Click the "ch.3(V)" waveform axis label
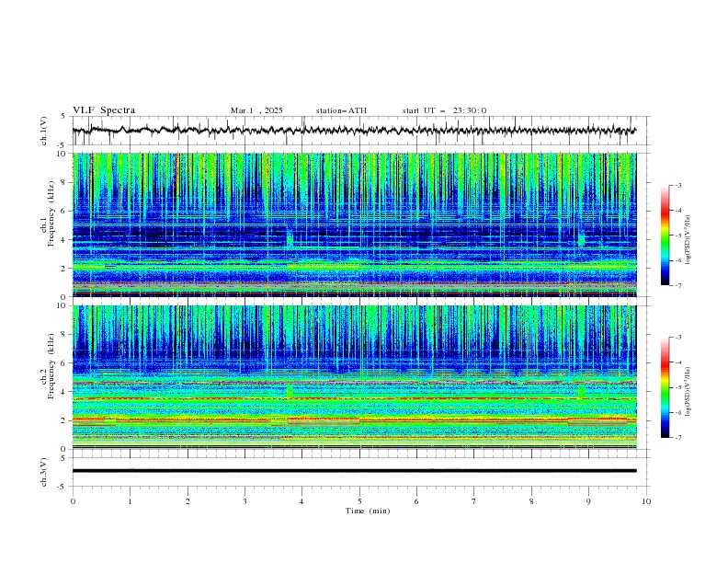 tap(44, 472)
